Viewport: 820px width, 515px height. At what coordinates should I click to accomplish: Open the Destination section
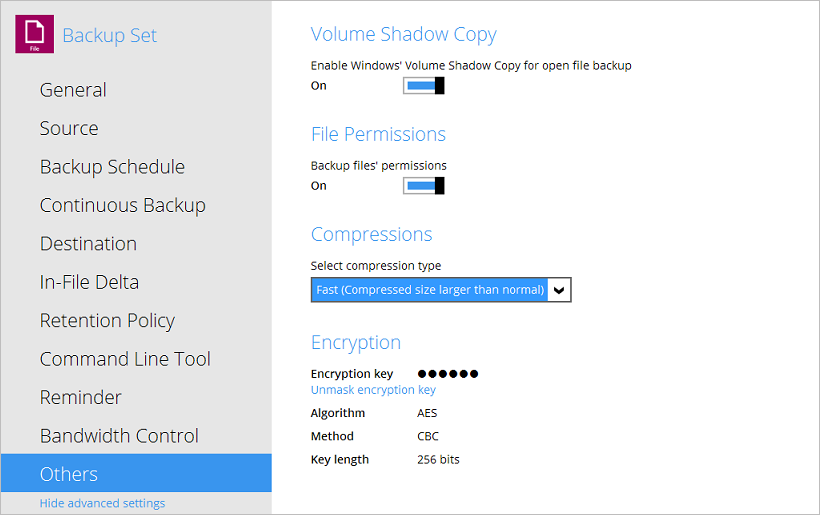88,244
